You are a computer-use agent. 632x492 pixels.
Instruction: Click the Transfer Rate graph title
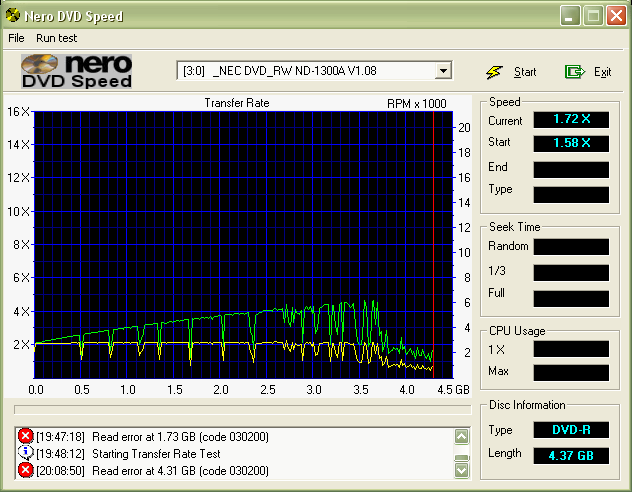237,103
